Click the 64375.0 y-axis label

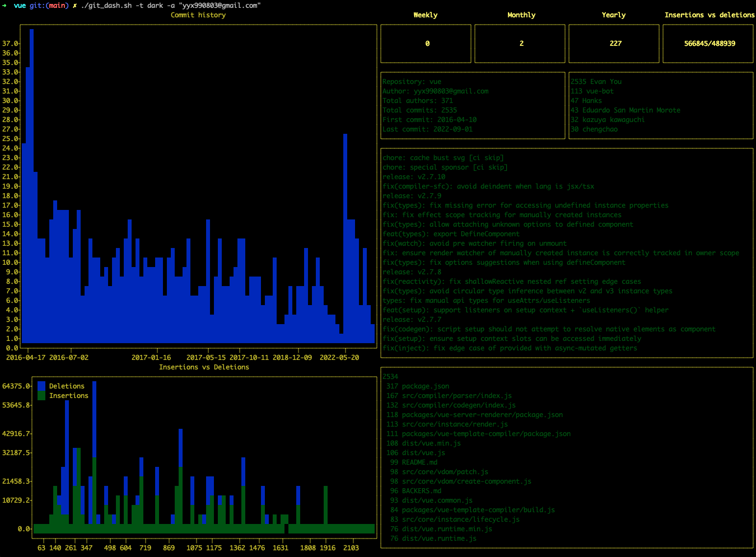pyautogui.click(x=16, y=386)
